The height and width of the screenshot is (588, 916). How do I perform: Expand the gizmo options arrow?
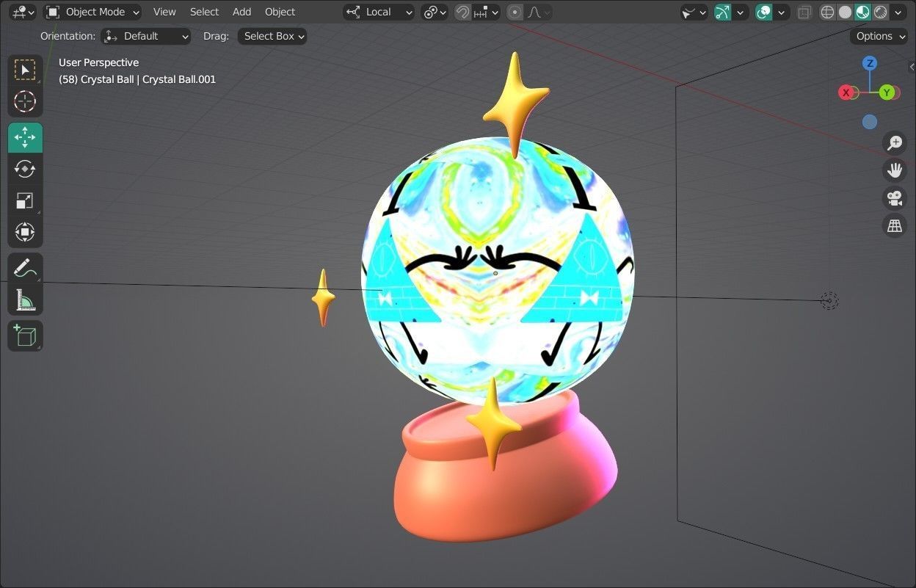coord(741,12)
